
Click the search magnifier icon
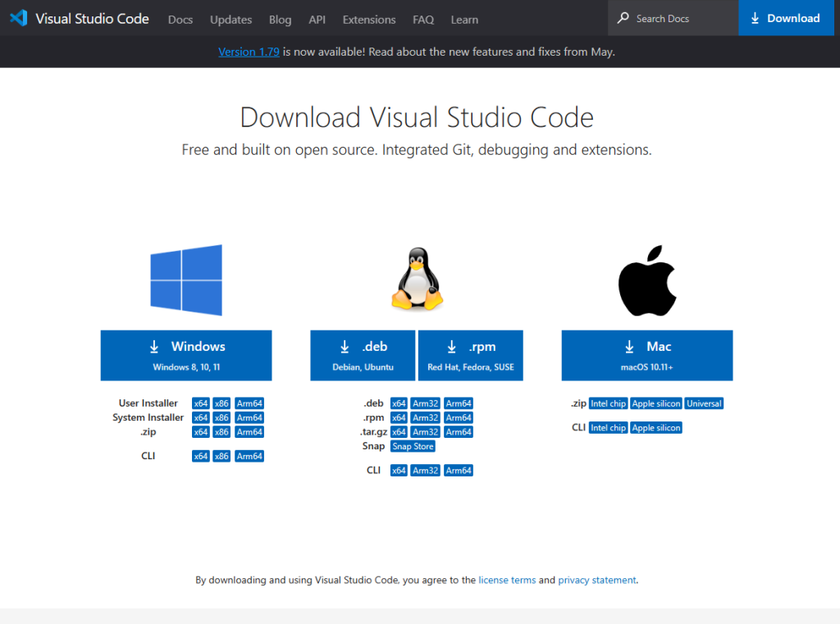(623, 18)
